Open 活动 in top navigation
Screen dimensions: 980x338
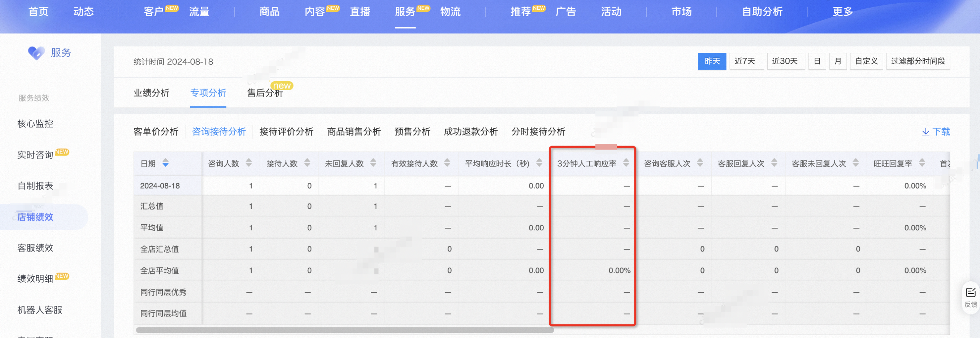coord(611,12)
